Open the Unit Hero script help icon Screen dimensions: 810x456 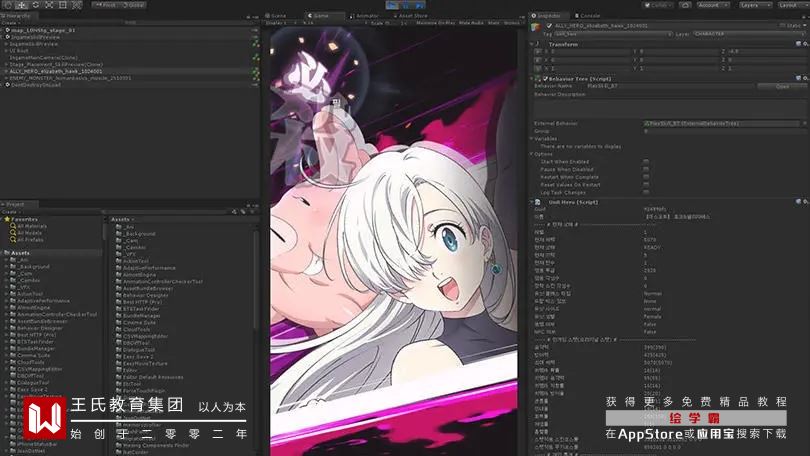click(x=798, y=202)
